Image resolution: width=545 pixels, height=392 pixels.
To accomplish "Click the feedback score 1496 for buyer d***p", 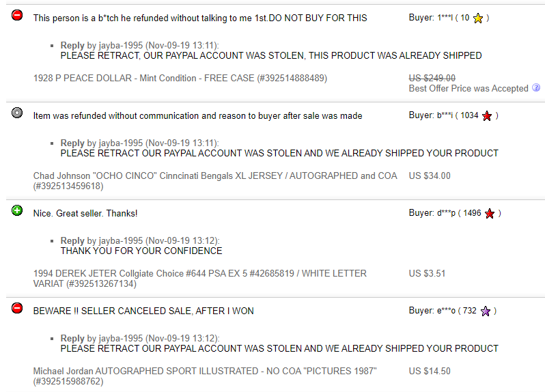I will coord(472,213).
